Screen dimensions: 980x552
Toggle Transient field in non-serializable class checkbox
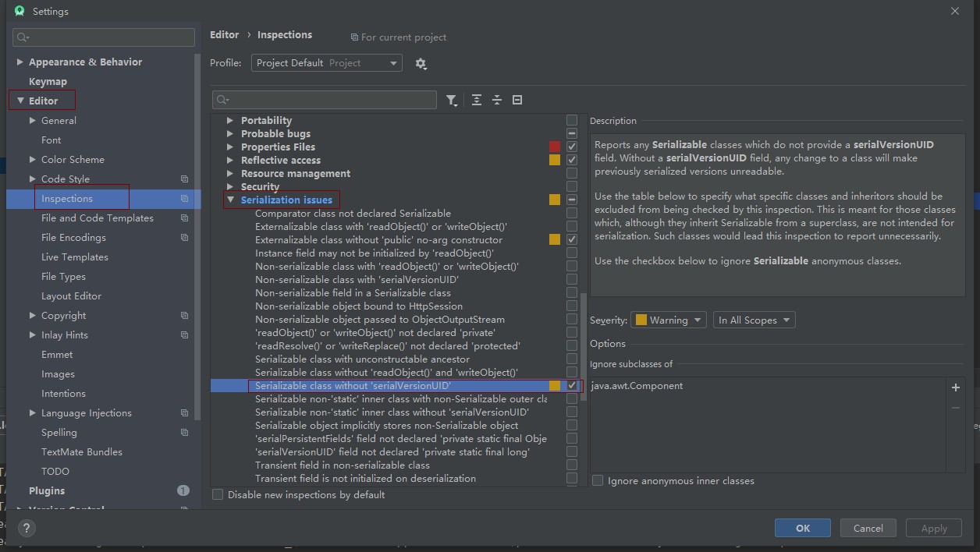572,465
